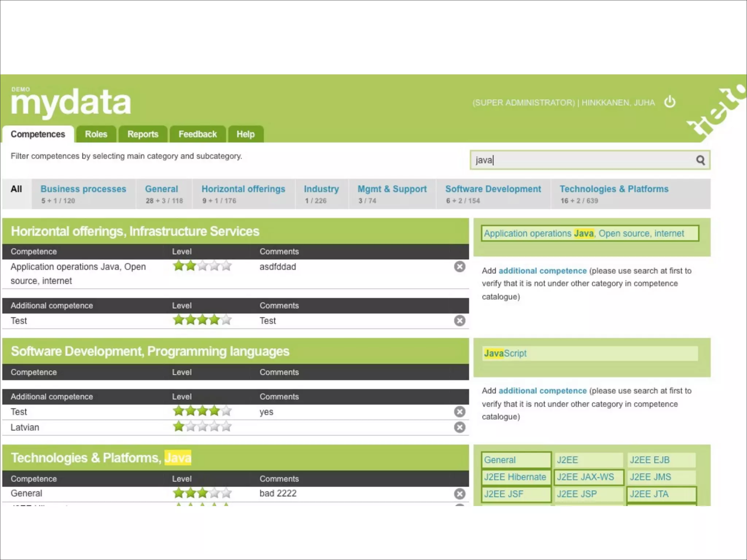The width and height of the screenshot is (747, 560).
Task: Set General Java level to fourth star
Action: click(x=214, y=493)
